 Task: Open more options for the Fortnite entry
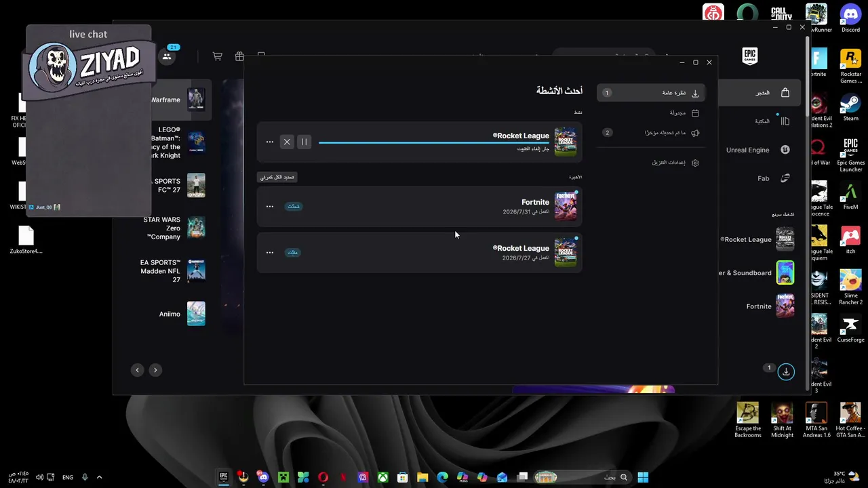click(x=270, y=206)
